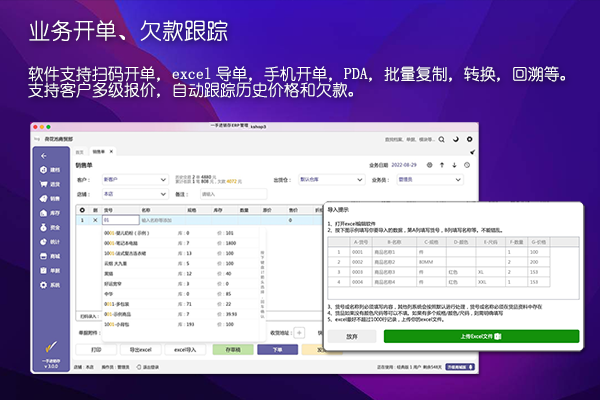Click the green 存草稿 button
The image size is (600, 400).
233,350
